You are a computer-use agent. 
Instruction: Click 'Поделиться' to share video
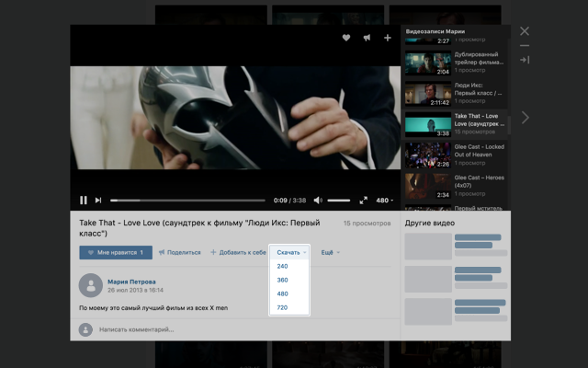180,252
